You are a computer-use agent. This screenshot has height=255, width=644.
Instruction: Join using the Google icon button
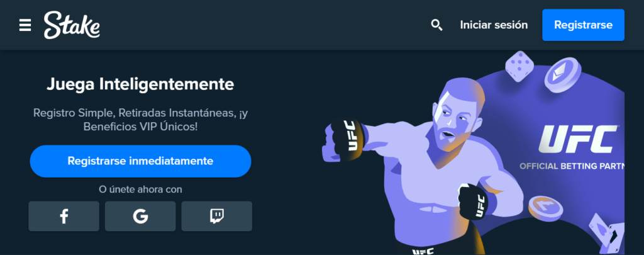click(x=140, y=216)
